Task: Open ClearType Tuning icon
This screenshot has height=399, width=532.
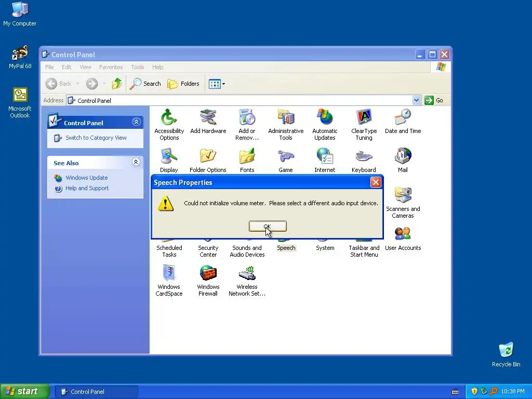Action: click(x=364, y=117)
